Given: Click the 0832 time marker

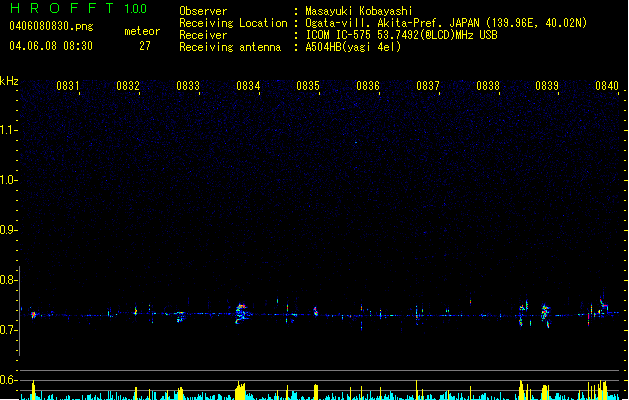Looking at the screenshot, I should pos(128,86).
